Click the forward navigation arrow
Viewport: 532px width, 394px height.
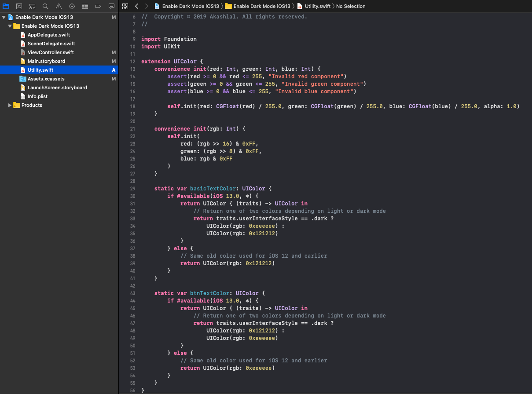(x=146, y=6)
